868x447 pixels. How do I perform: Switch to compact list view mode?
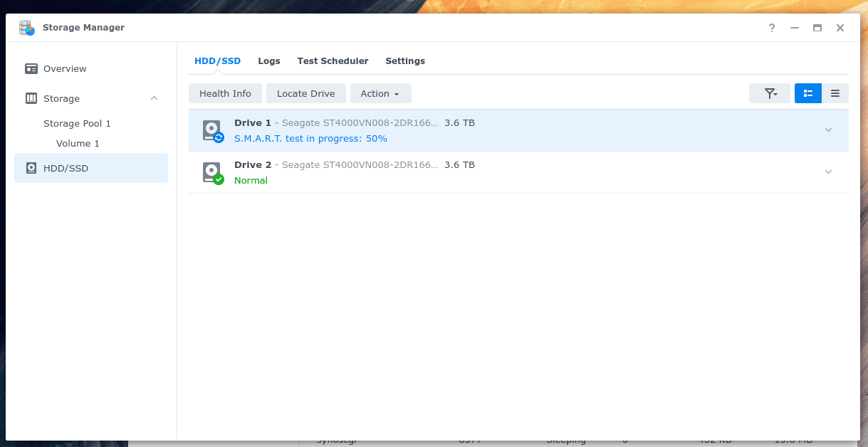(x=835, y=93)
